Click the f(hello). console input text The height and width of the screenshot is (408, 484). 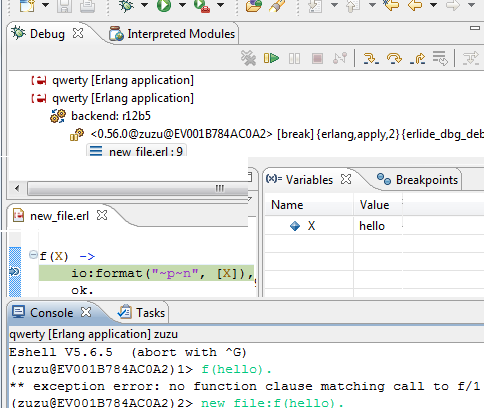pos(236,369)
